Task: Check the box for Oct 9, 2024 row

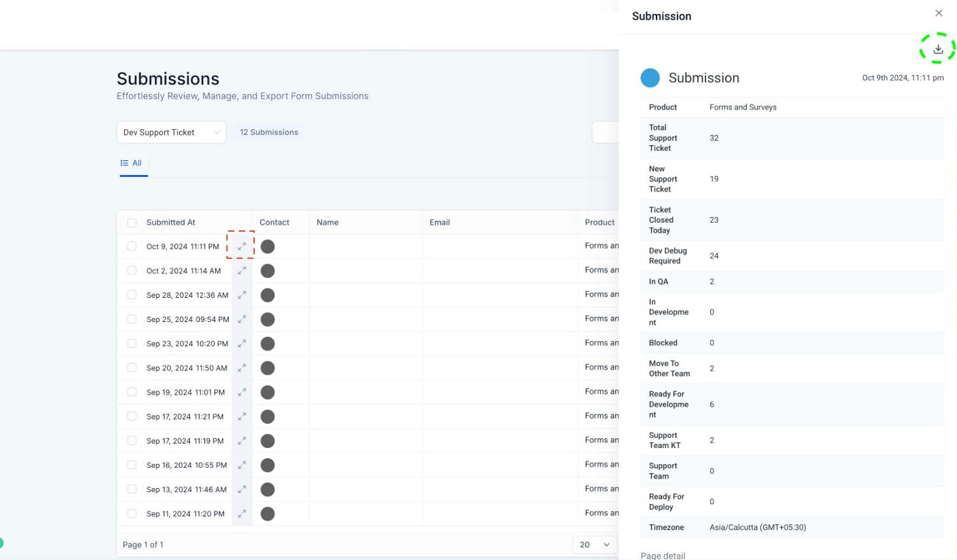Action: tap(132, 246)
